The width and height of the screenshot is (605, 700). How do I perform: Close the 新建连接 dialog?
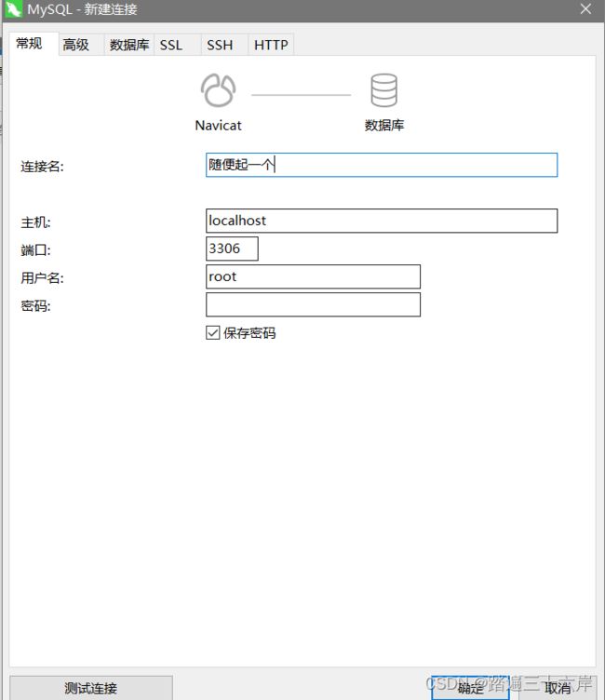coord(585,9)
